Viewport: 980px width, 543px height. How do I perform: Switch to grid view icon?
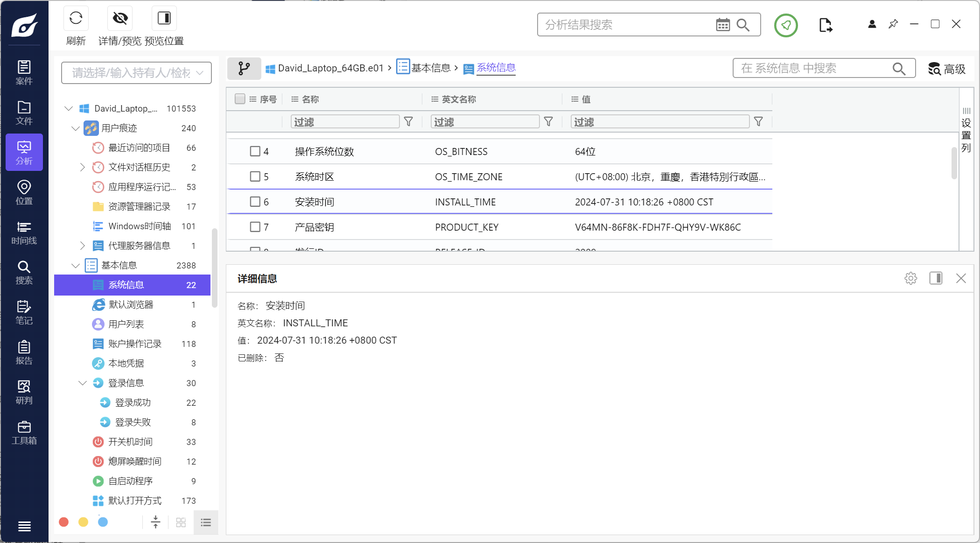[181, 522]
